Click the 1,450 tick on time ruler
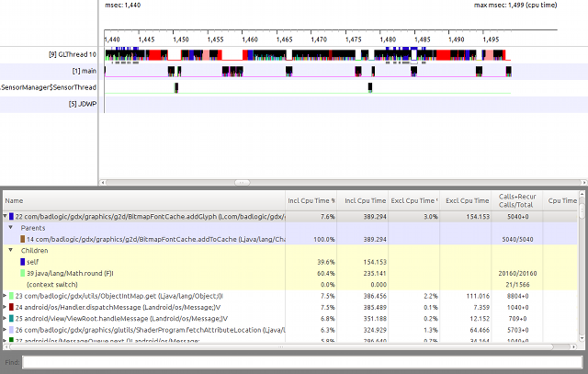This screenshot has width=588, height=374. [181, 39]
